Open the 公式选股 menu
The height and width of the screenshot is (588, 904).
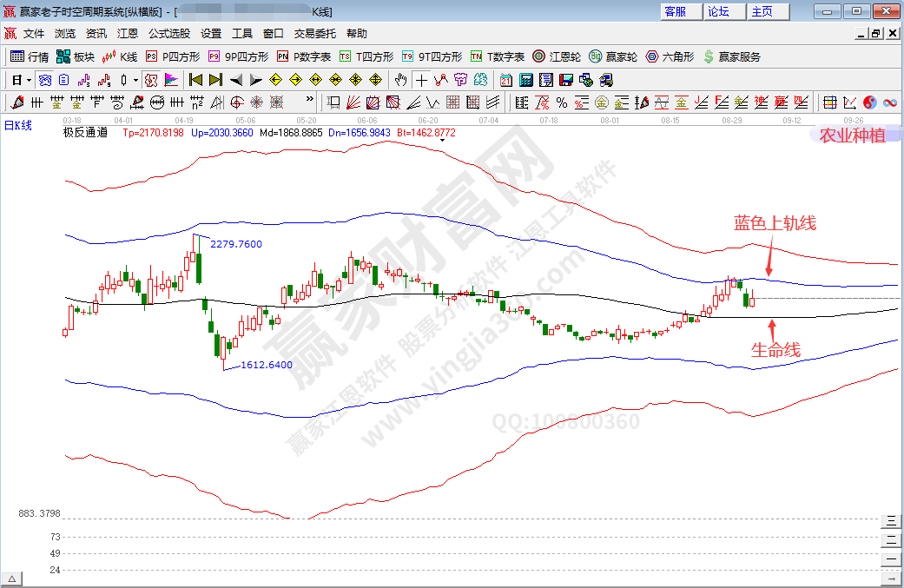tap(168, 34)
